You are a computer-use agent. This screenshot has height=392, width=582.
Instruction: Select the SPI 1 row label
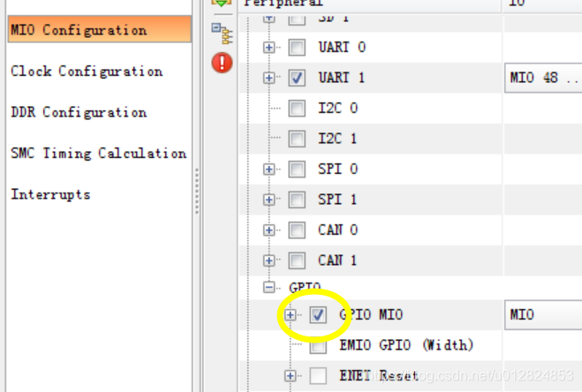(337, 200)
